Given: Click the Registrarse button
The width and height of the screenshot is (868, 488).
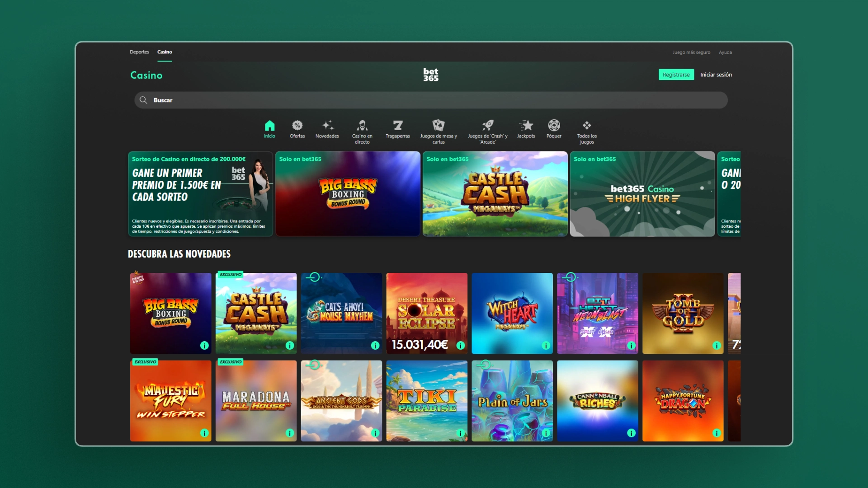Looking at the screenshot, I should click(x=676, y=75).
